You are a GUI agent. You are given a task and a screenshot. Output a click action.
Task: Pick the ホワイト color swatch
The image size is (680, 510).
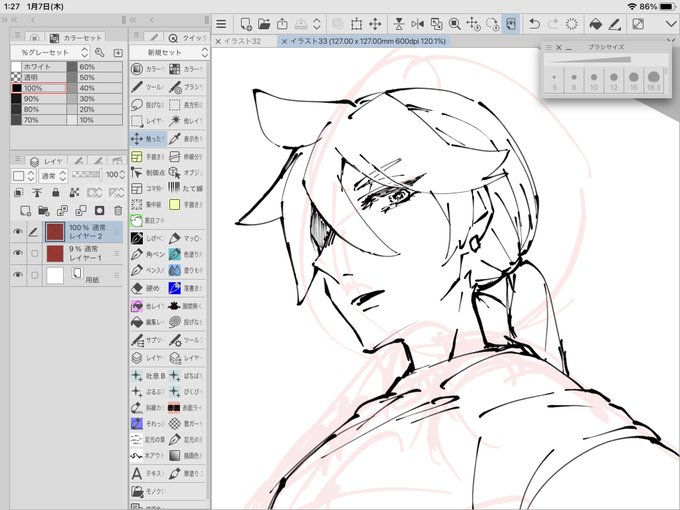point(38,67)
